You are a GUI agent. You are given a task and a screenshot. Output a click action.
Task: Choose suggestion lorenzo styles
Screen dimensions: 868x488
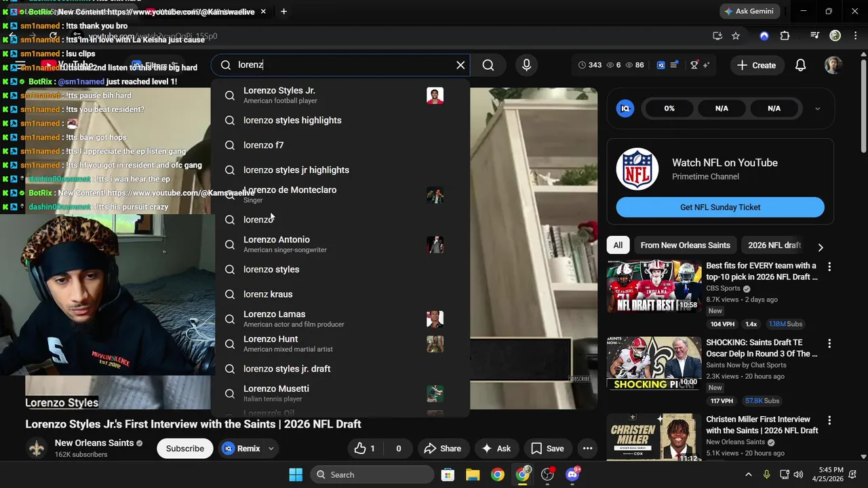click(340, 270)
